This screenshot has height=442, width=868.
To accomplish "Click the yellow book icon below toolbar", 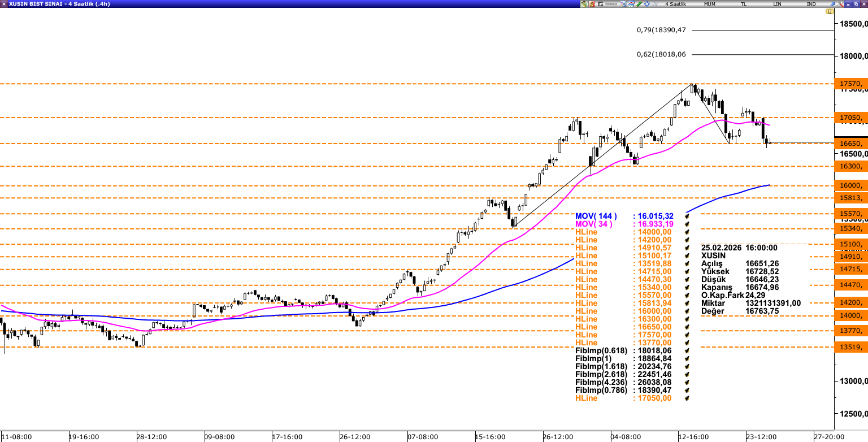I will pos(829,11).
